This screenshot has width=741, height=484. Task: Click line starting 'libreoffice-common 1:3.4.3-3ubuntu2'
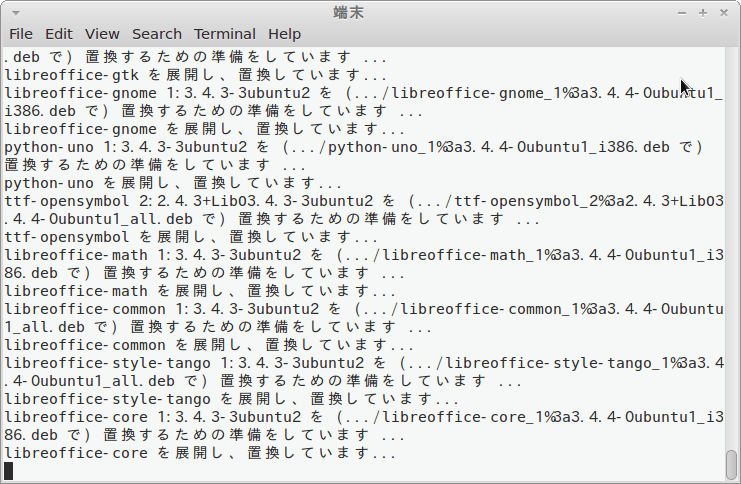click(364, 309)
